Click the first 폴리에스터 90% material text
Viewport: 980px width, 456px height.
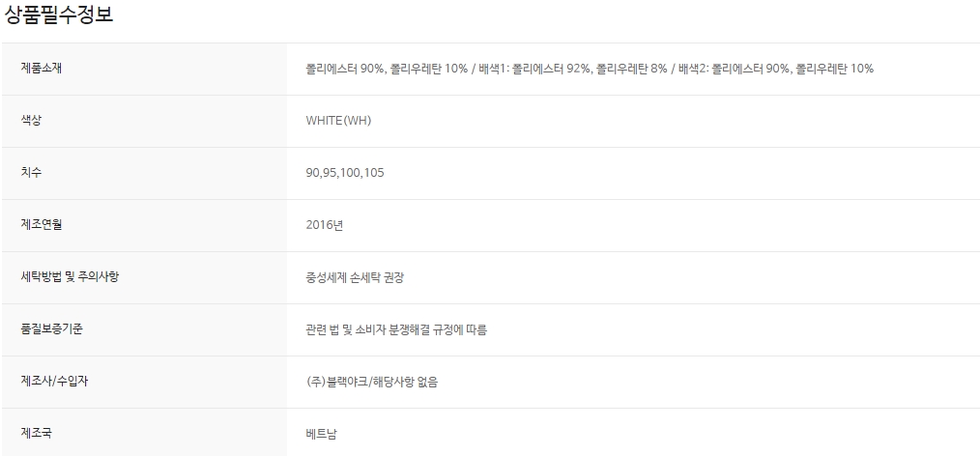click(345, 69)
